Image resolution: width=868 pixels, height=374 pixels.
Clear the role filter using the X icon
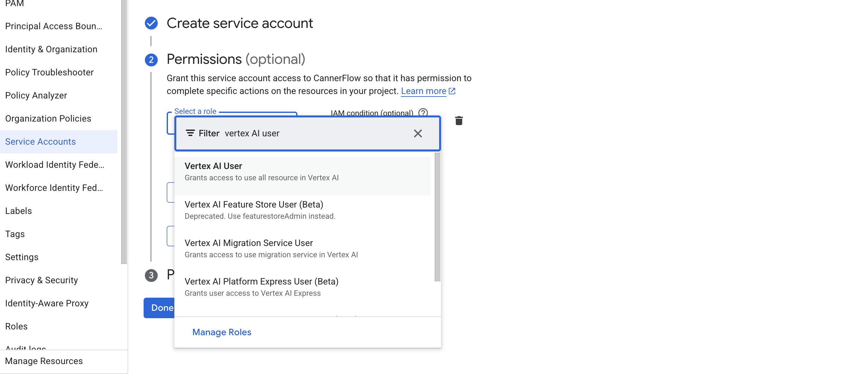tap(418, 133)
